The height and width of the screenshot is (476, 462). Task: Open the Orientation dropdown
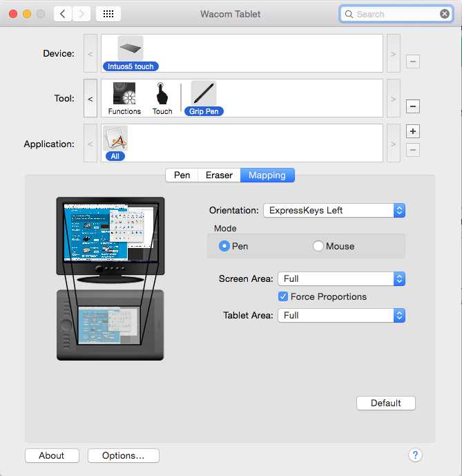point(334,211)
